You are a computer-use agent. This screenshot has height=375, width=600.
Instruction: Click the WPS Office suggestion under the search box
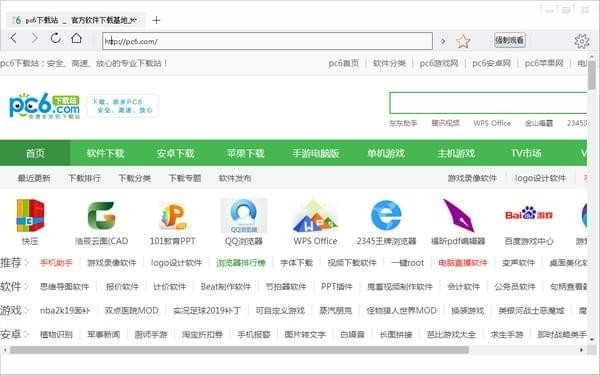(492, 123)
